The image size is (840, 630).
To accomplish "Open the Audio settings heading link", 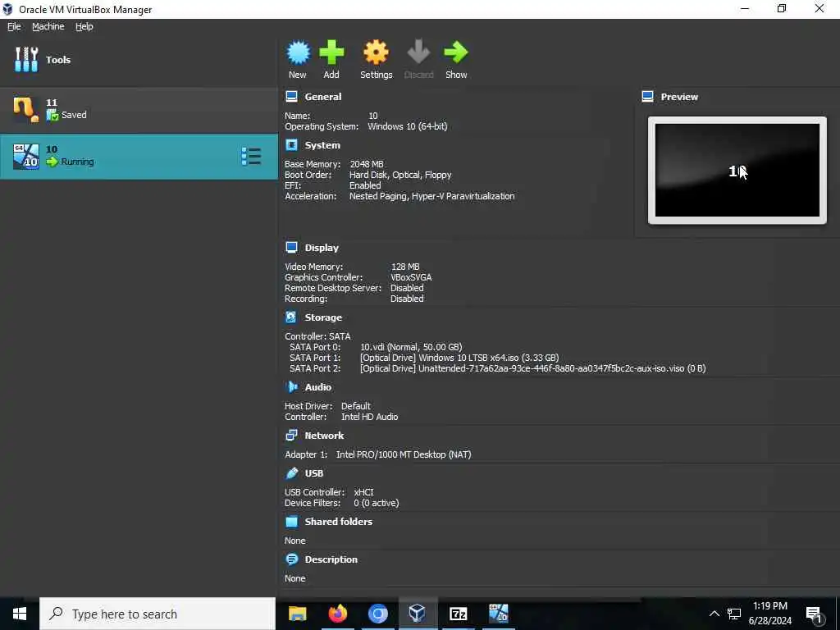I will click(x=318, y=387).
